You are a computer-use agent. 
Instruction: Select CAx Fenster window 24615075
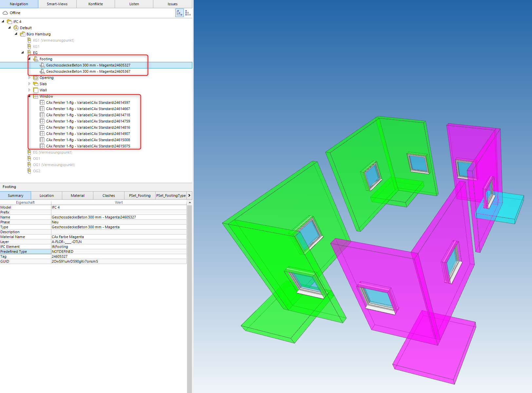[x=88, y=146]
